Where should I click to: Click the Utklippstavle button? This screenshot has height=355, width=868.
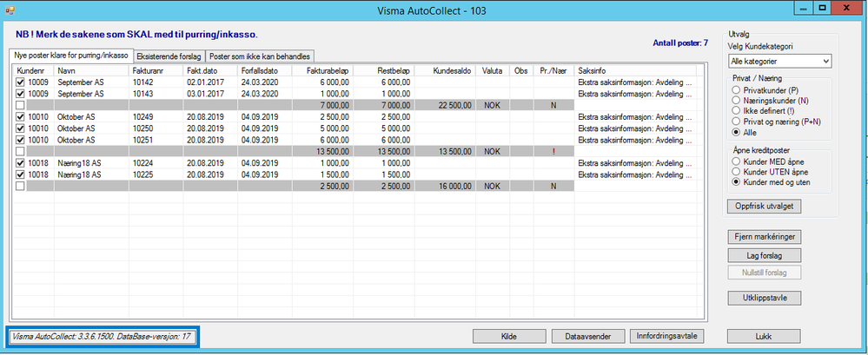pyautogui.click(x=764, y=298)
